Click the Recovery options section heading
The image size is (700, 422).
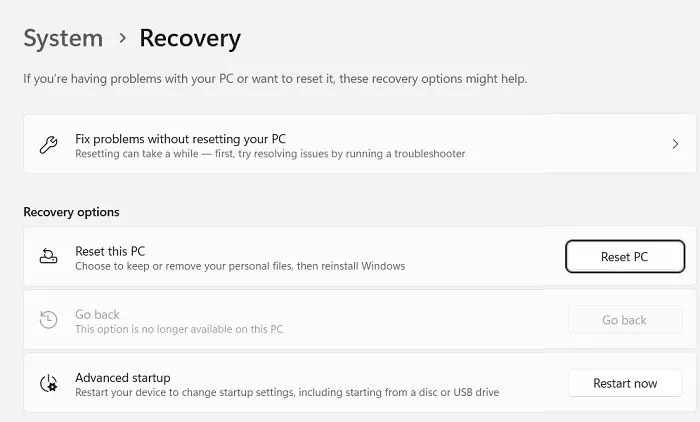coord(71,212)
